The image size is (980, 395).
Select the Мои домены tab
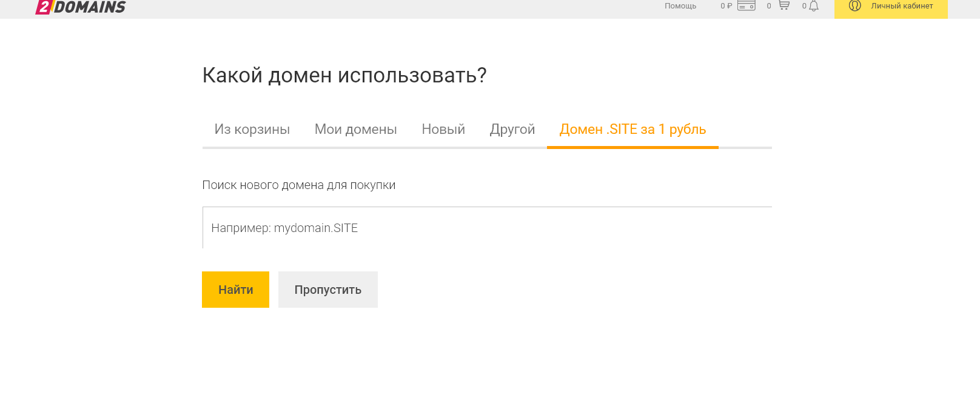pos(355,130)
